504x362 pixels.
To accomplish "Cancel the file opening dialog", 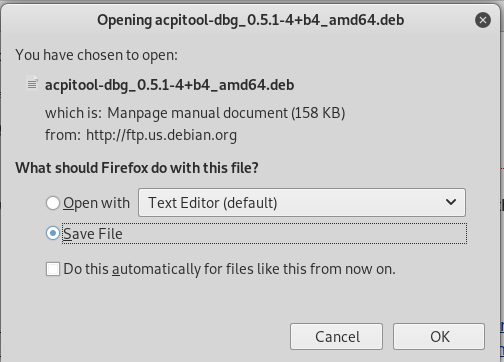I will click(x=336, y=336).
